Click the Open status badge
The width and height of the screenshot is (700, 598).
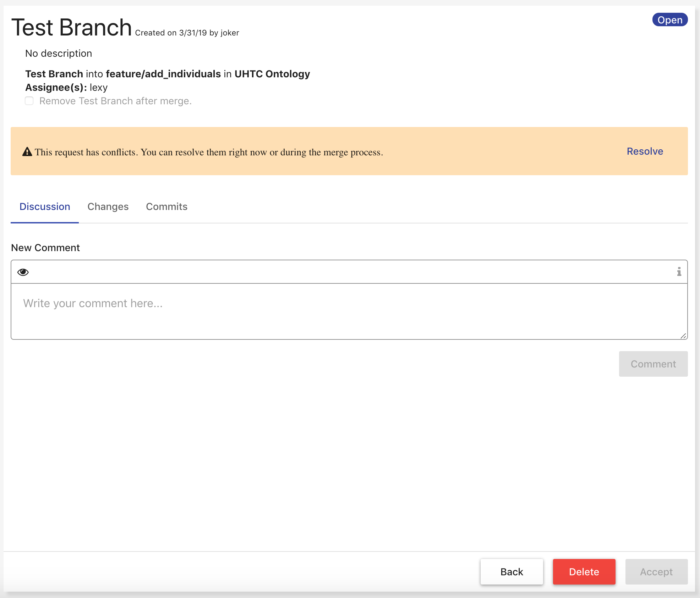[x=670, y=20]
